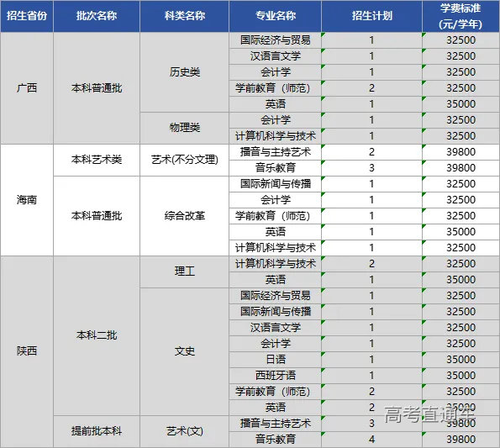Click tuition 35000 for 日语
Viewport: 500px width, 448px height.
pyautogui.click(x=461, y=360)
